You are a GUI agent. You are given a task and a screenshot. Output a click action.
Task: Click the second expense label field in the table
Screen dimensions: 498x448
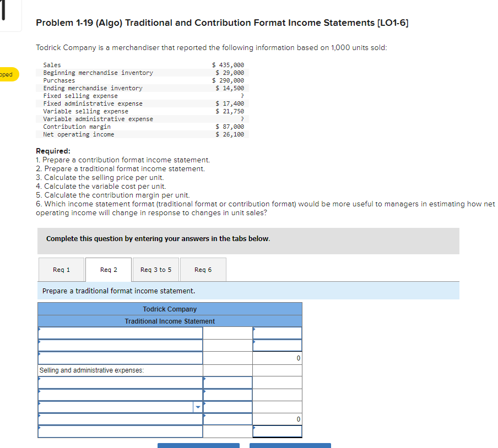(121, 395)
